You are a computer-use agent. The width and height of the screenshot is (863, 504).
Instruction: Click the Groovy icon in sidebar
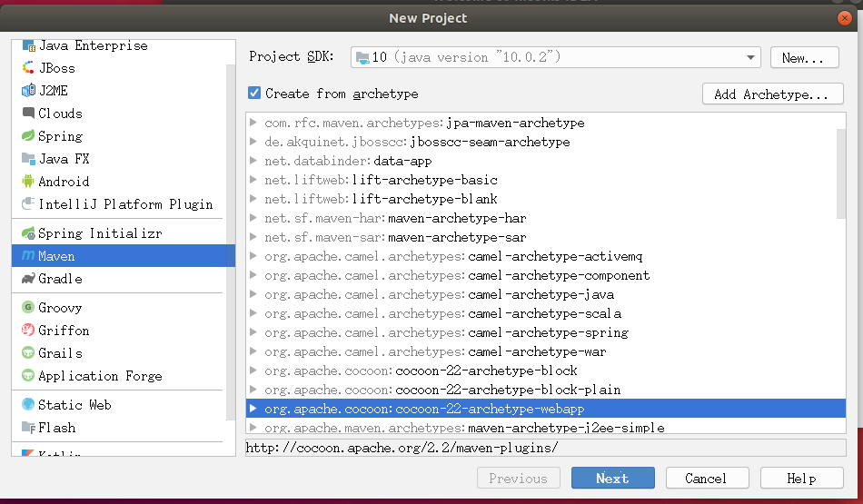[x=28, y=308]
